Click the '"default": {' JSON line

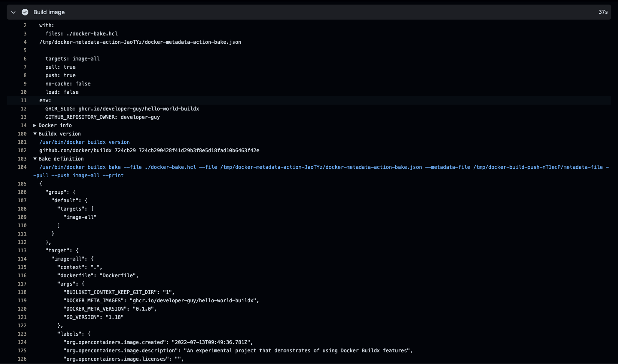70,201
